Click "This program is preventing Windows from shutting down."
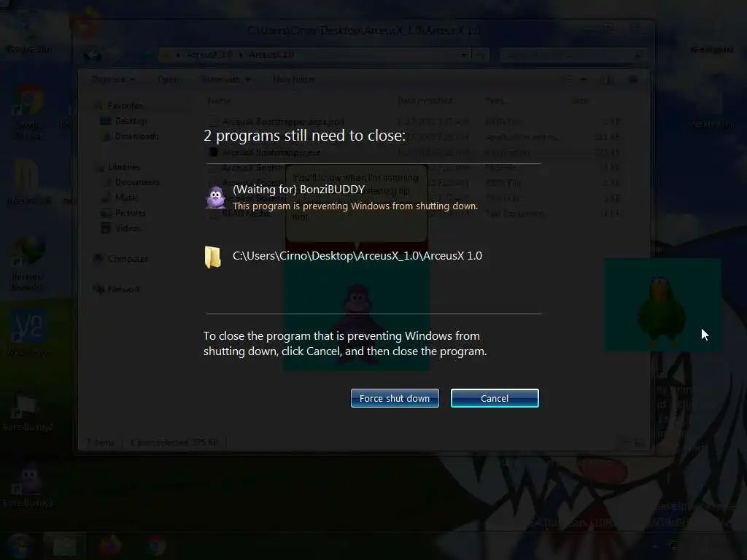This screenshot has width=747, height=560. 355,206
